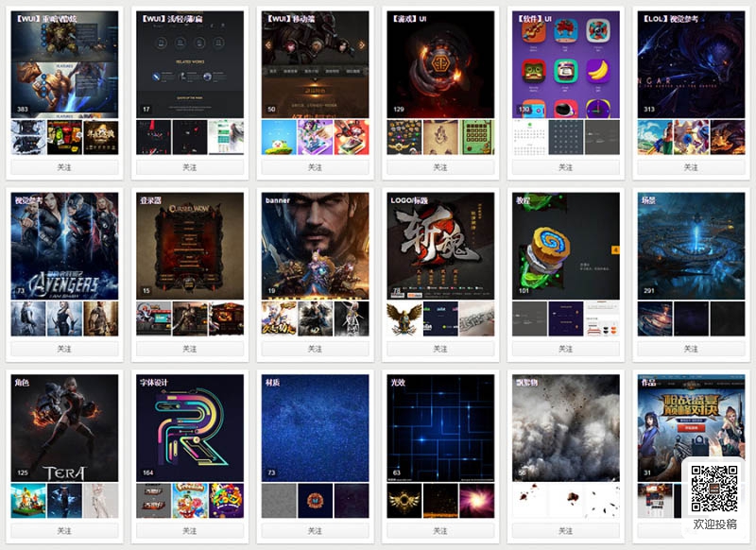Click the golden eagle thumbnail under LOGO/标题
Image resolution: width=756 pixels, height=550 pixels.
coord(404,318)
